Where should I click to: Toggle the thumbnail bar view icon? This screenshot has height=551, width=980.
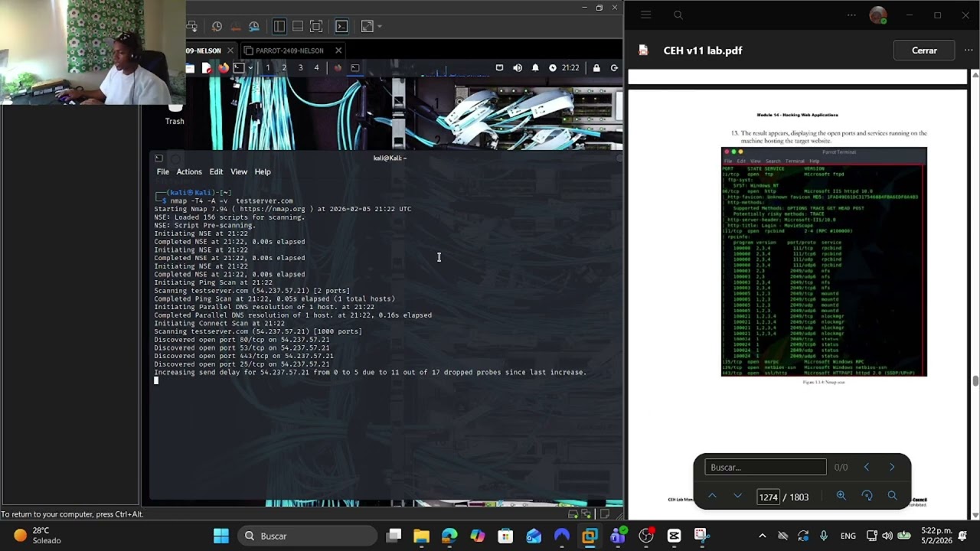point(298,27)
